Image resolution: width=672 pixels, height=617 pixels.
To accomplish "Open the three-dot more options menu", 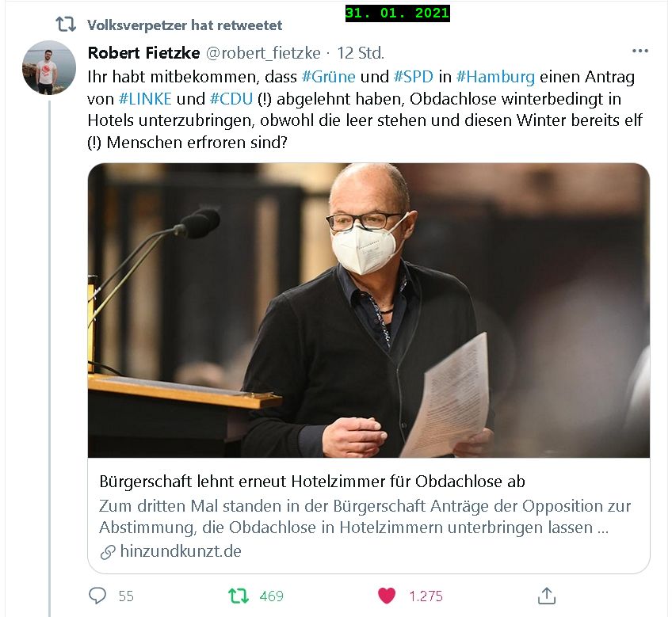I will (640, 51).
